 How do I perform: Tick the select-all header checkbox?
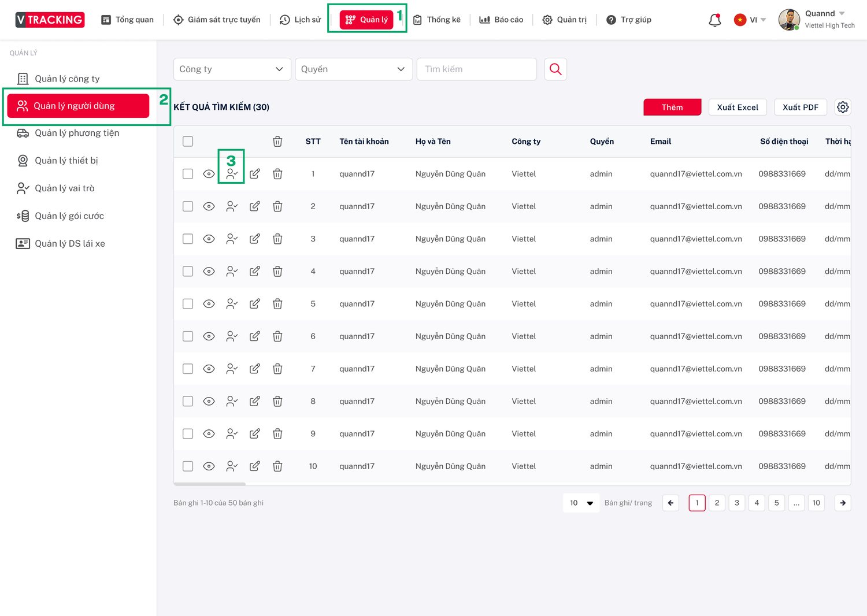pos(188,142)
